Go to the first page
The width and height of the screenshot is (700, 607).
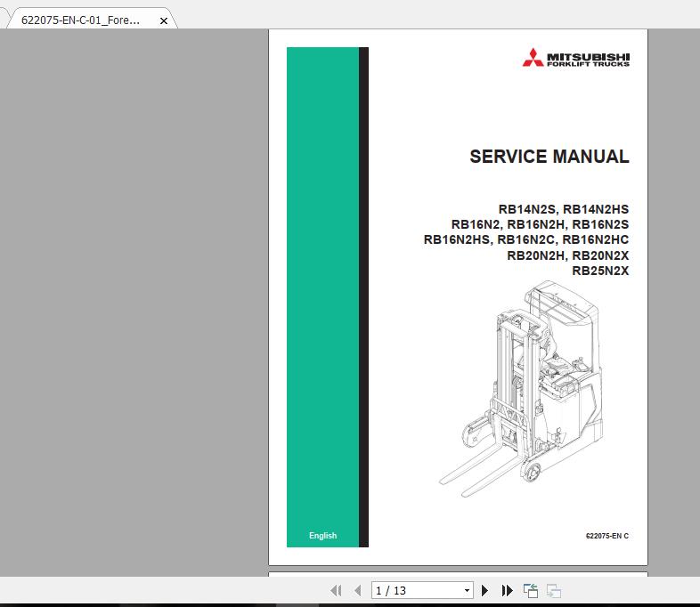click(336, 590)
